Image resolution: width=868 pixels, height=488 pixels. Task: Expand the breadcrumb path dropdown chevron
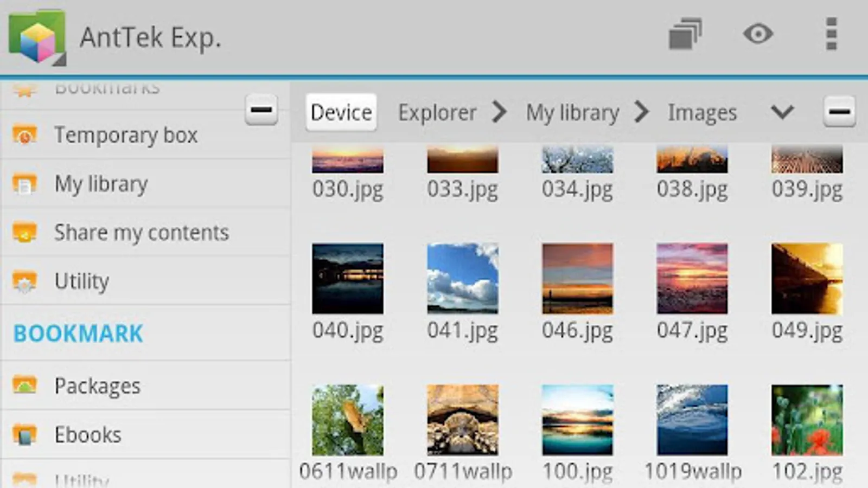782,112
